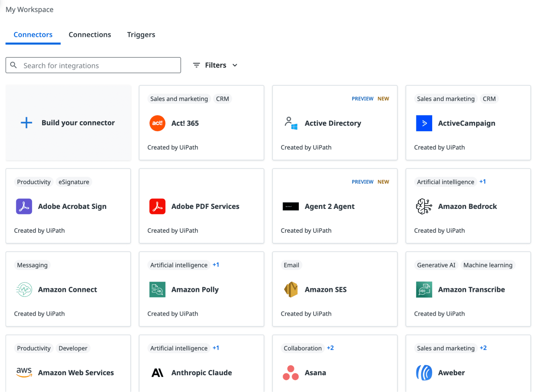Click My Workspace breadcrumb text
The width and height of the screenshot is (542, 392).
[29, 9]
